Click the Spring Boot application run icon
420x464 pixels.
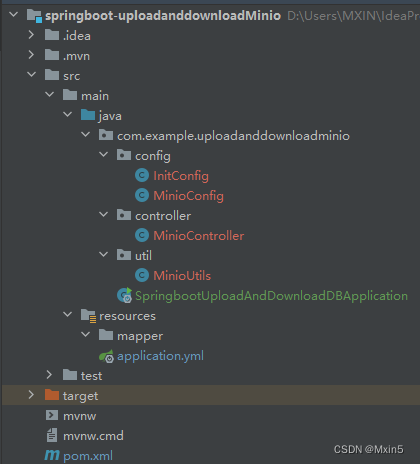click(x=125, y=295)
